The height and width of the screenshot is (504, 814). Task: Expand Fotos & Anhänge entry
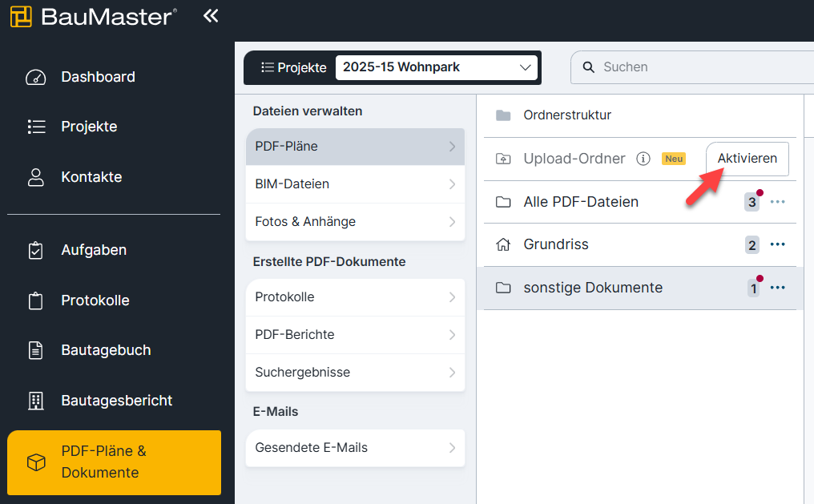tap(355, 222)
